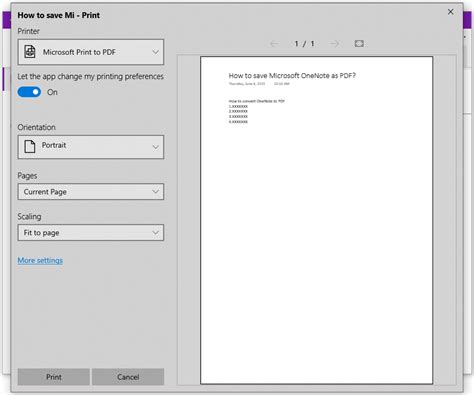Open More settings link
This screenshot has width=474, height=395.
(x=40, y=260)
